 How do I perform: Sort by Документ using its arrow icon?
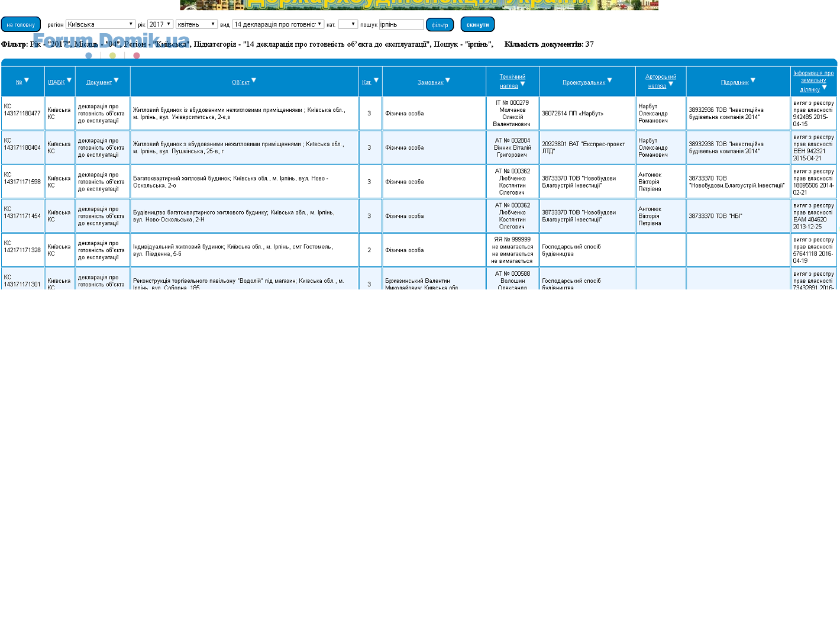click(x=116, y=80)
